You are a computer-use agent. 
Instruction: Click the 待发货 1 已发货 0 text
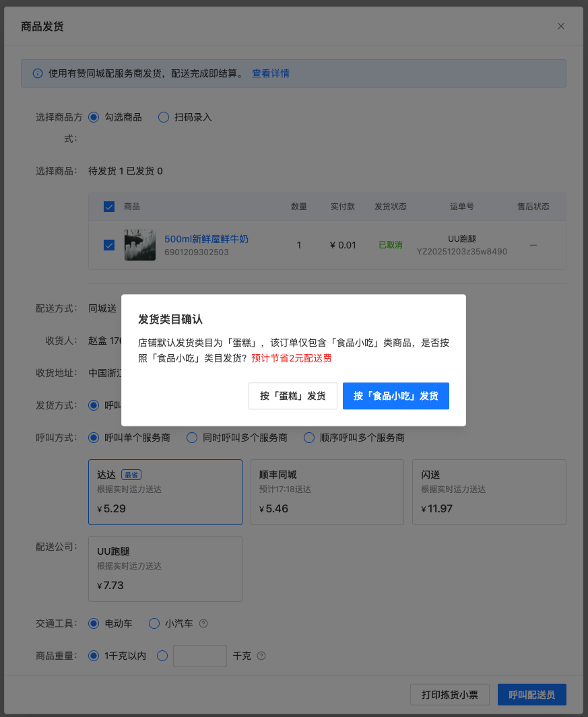(x=125, y=171)
